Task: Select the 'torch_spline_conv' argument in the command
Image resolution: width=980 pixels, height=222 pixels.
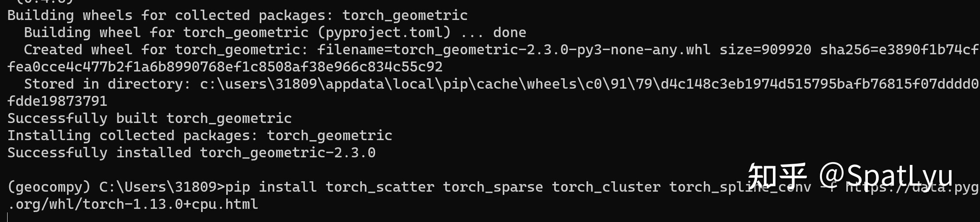Action: pos(740,187)
